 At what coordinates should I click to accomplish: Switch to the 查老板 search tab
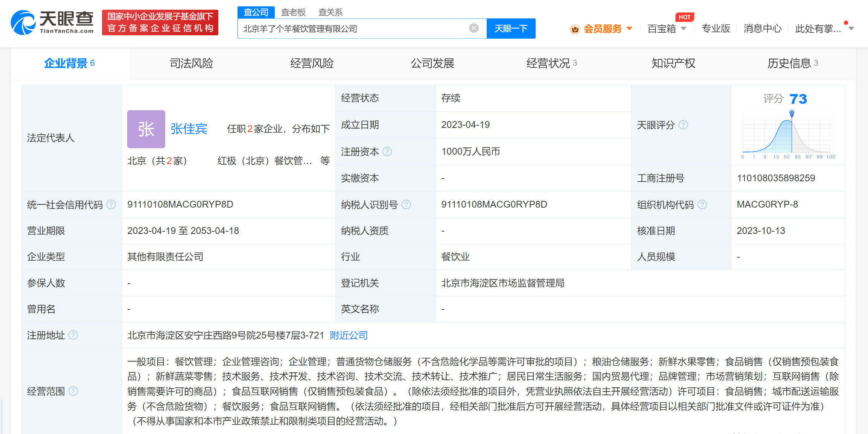(293, 12)
